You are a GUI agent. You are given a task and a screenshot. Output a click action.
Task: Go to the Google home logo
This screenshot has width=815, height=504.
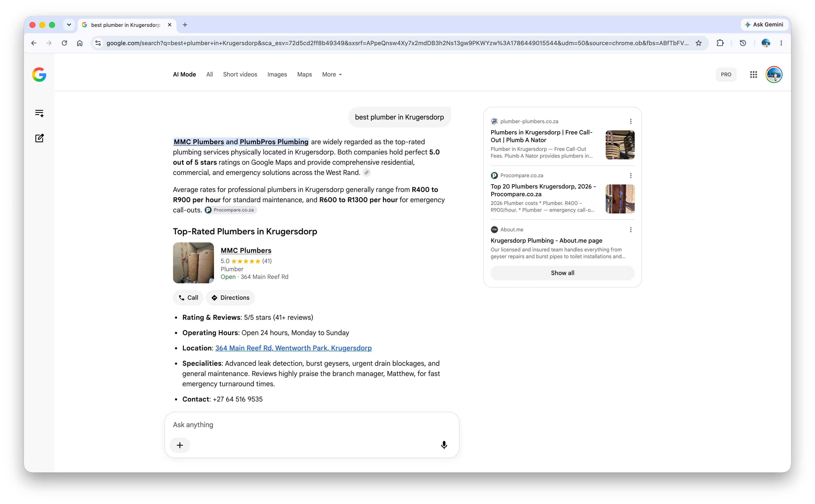click(39, 74)
